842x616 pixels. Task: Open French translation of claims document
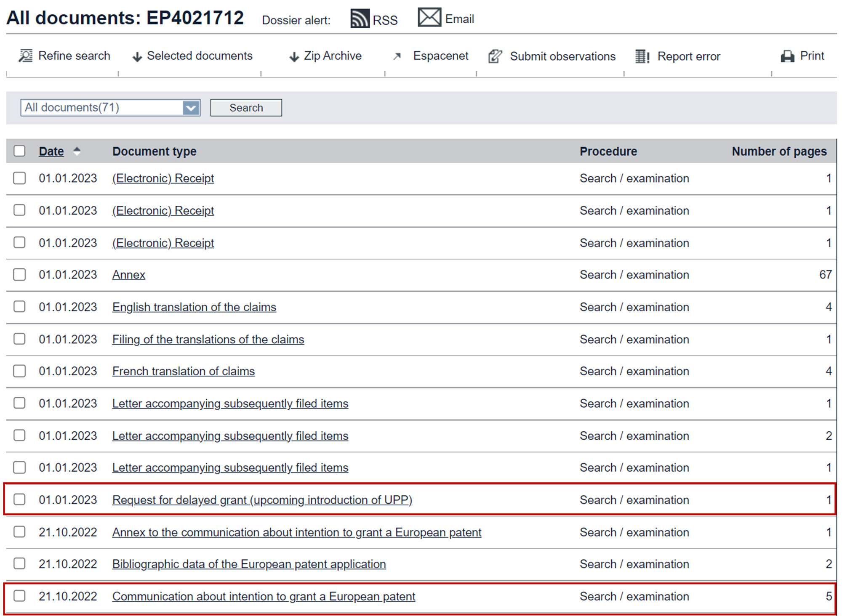pyautogui.click(x=183, y=371)
